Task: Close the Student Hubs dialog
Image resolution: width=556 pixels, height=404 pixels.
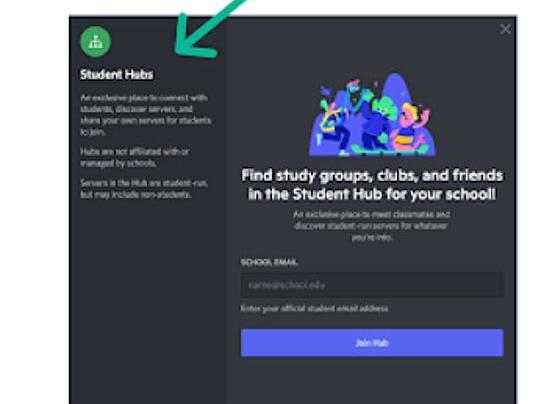Action: click(505, 29)
